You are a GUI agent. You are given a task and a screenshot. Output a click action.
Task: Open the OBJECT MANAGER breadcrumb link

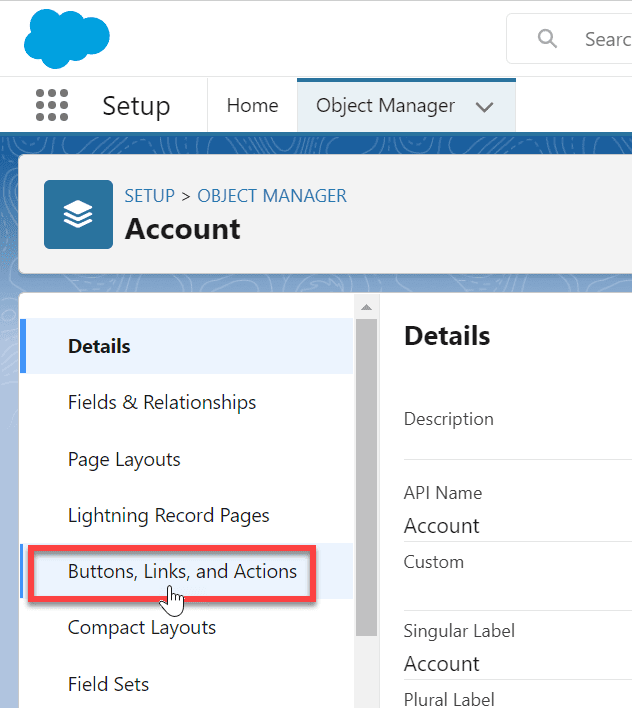tap(272, 196)
